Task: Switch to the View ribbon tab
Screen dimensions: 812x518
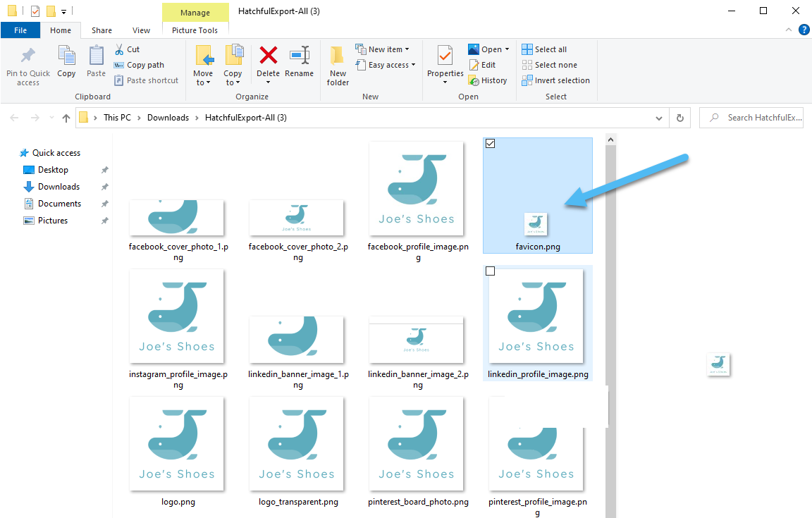Action: click(x=141, y=30)
